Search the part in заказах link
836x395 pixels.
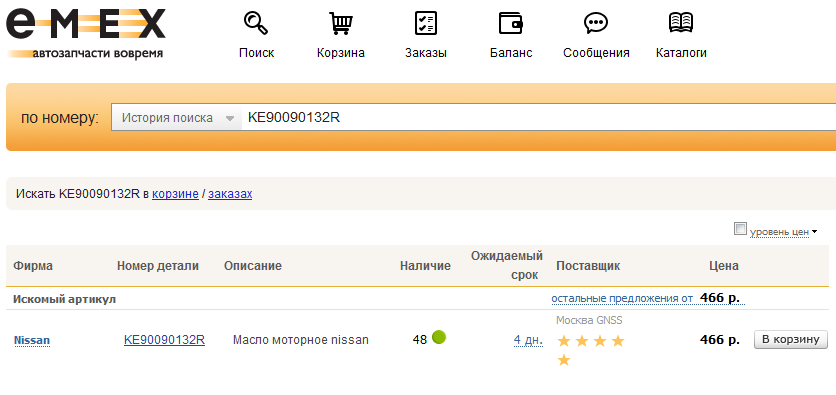230,194
